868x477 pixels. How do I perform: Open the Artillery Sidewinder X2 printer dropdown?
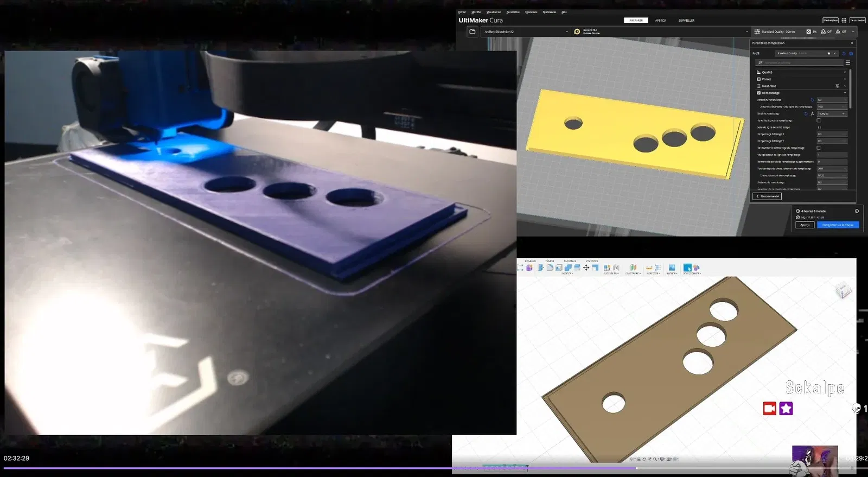[x=526, y=31]
